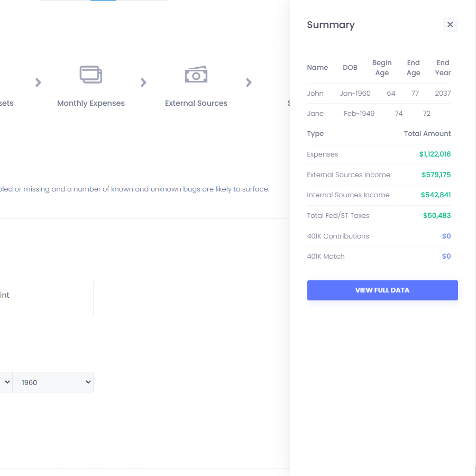
Task: Click the 401K Match $0 value
Action: click(x=446, y=256)
